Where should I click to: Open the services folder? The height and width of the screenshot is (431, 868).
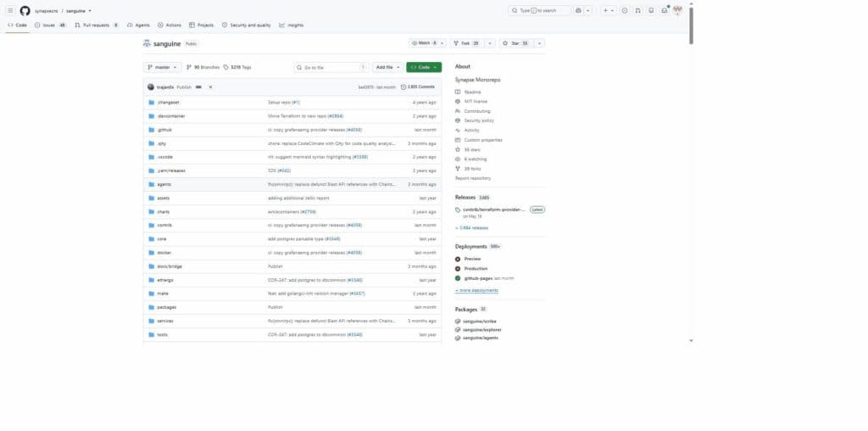point(165,321)
